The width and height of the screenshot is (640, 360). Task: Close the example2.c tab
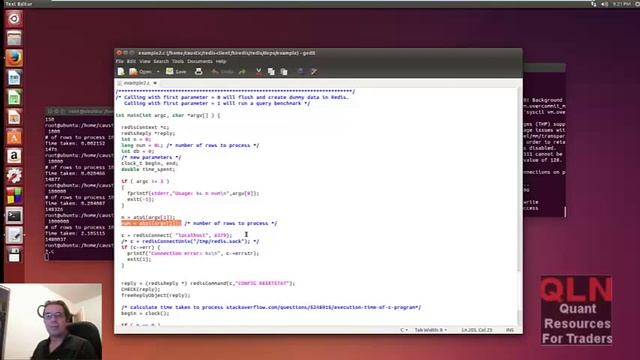(x=155, y=83)
